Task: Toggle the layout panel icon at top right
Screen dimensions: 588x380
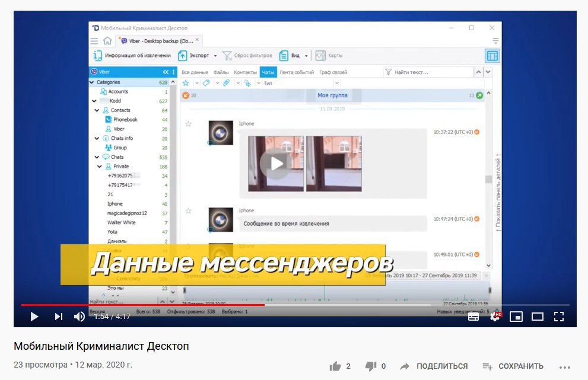Action: [x=492, y=56]
